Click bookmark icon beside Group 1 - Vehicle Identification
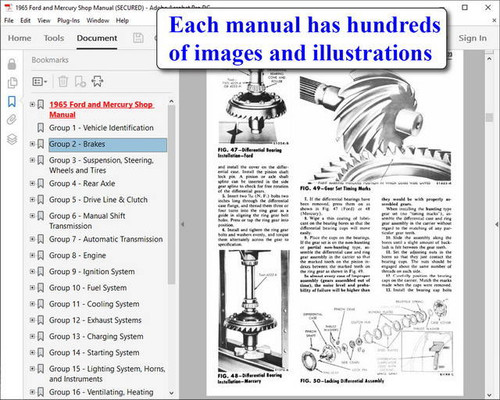 (x=41, y=128)
